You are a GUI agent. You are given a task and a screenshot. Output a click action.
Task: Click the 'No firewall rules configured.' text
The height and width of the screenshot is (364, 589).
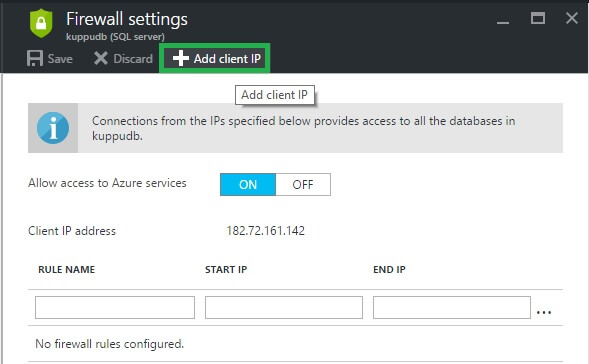pyautogui.click(x=110, y=344)
